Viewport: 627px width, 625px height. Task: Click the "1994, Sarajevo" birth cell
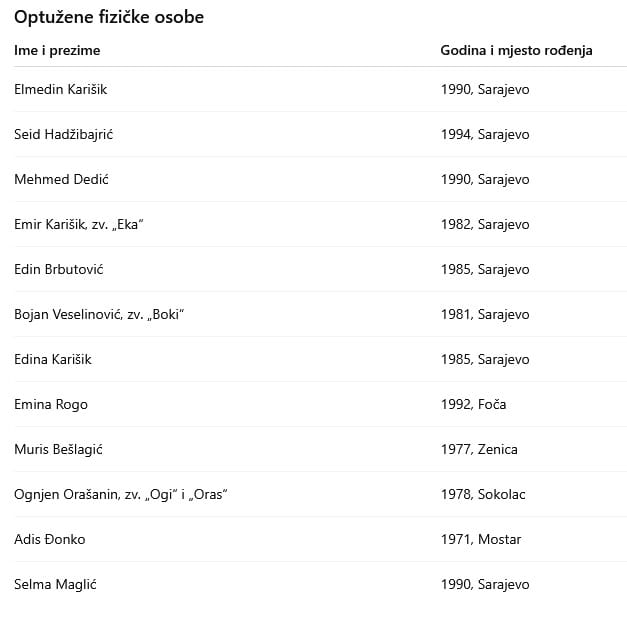pyautogui.click(x=485, y=134)
